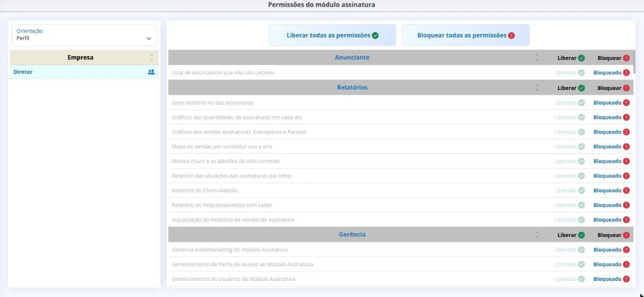The width and height of the screenshot is (644, 297).
Task: Click Bloquear in Anunciante section header
Action: point(613,58)
